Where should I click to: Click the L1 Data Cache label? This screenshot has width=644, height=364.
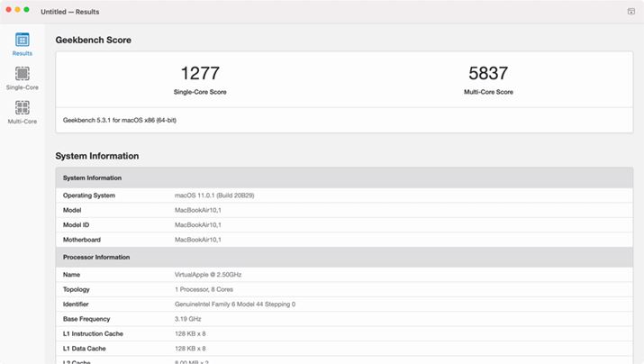point(84,349)
